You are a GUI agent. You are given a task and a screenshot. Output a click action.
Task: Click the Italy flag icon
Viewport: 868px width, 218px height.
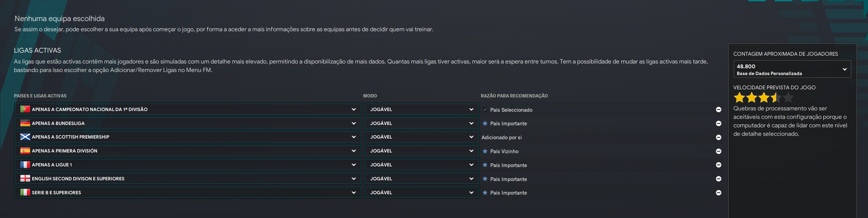click(x=25, y=192)
